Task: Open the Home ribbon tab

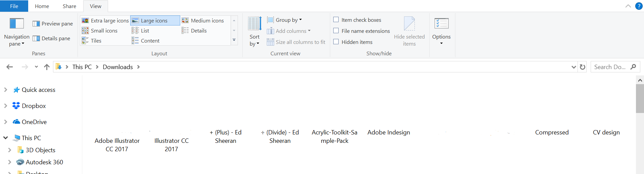Action: coord(42,6)
